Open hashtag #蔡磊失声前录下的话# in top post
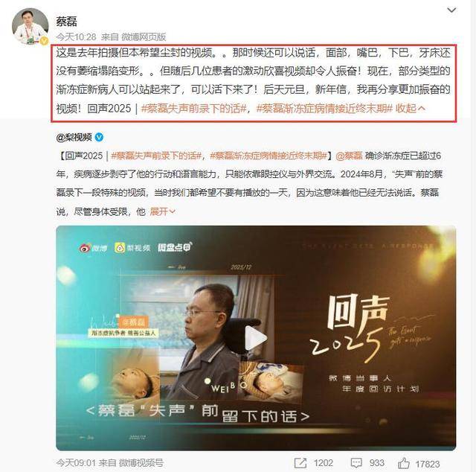This screenshot has width=476, height=472. point(193,108)
